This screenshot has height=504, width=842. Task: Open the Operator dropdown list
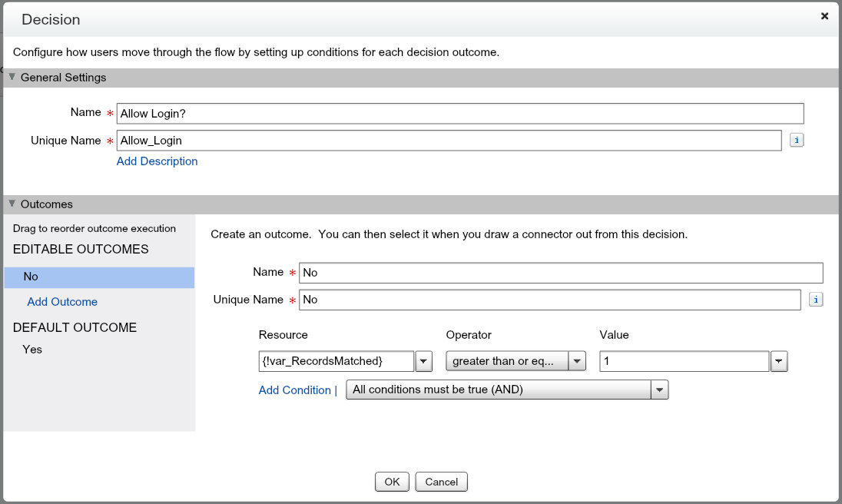pos(578,361)
